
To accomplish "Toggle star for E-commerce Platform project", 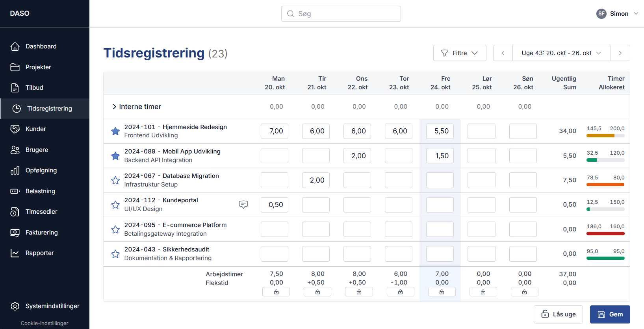I will coord(115,229).
